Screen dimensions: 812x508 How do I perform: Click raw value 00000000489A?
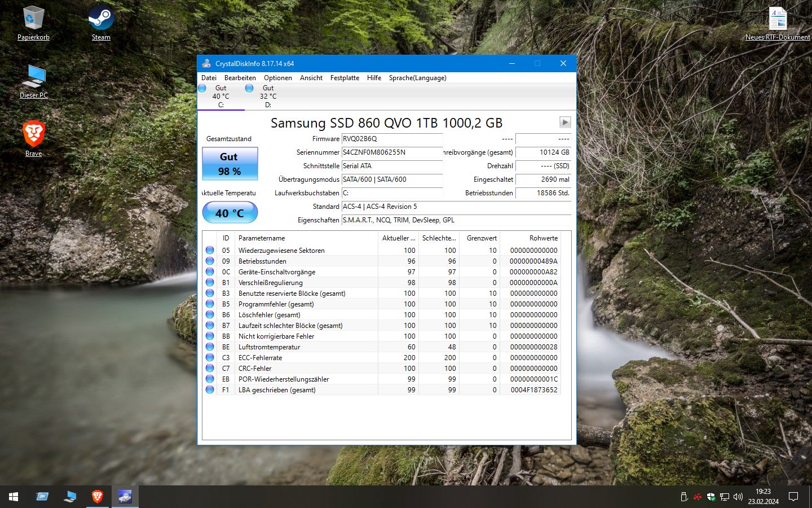click(533, 261)
